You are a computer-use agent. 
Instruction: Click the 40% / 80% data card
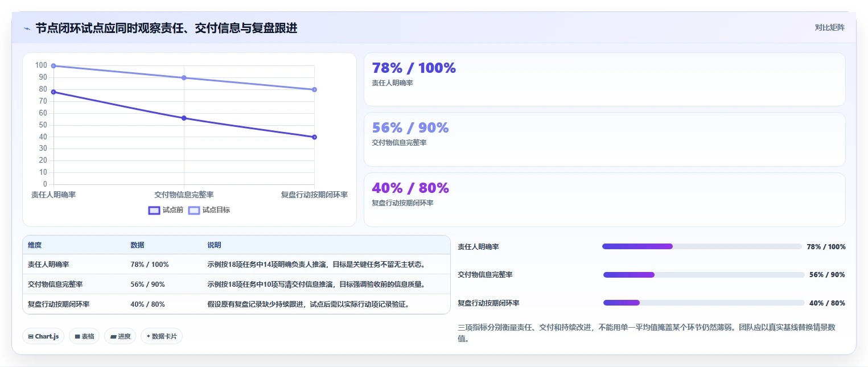[604, 200]
